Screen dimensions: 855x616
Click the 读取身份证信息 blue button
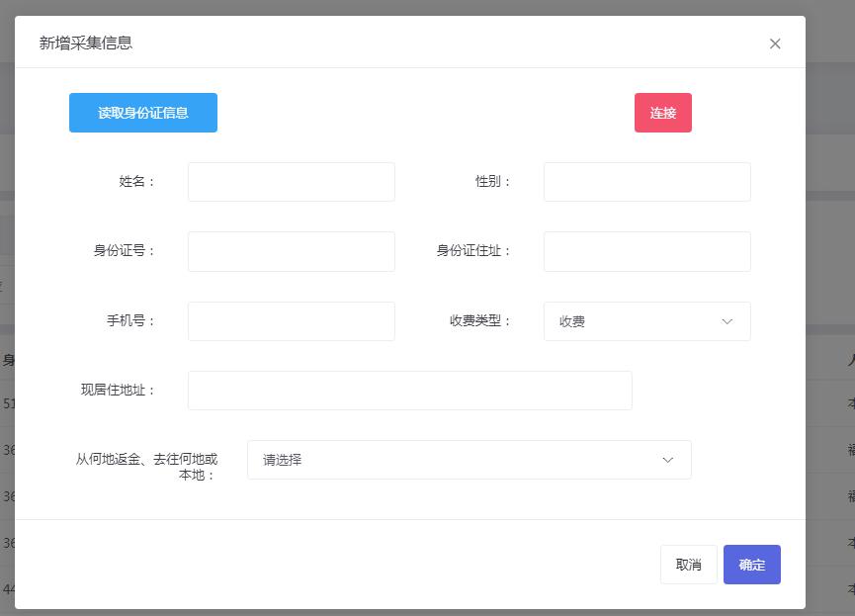(x=142, y=113)
